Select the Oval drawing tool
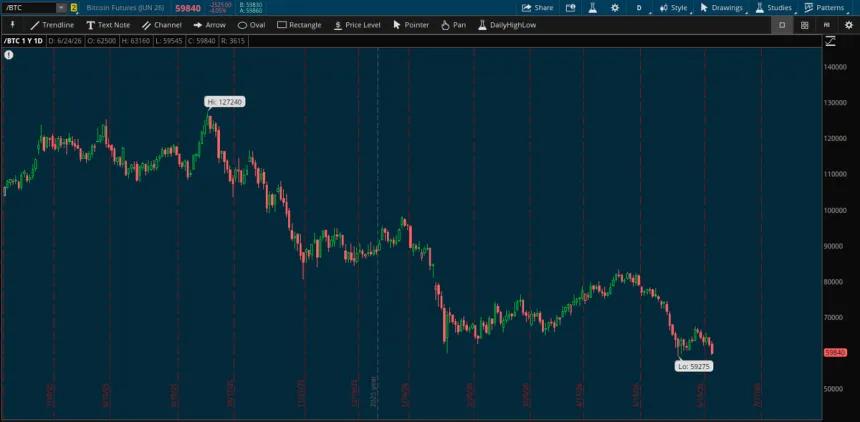 click(251, 25)
